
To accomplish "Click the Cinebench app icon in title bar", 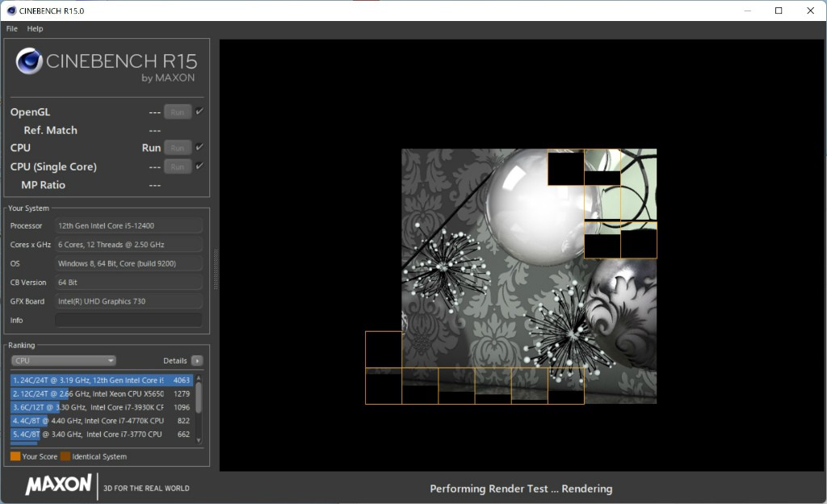I will tap(10, 10).
